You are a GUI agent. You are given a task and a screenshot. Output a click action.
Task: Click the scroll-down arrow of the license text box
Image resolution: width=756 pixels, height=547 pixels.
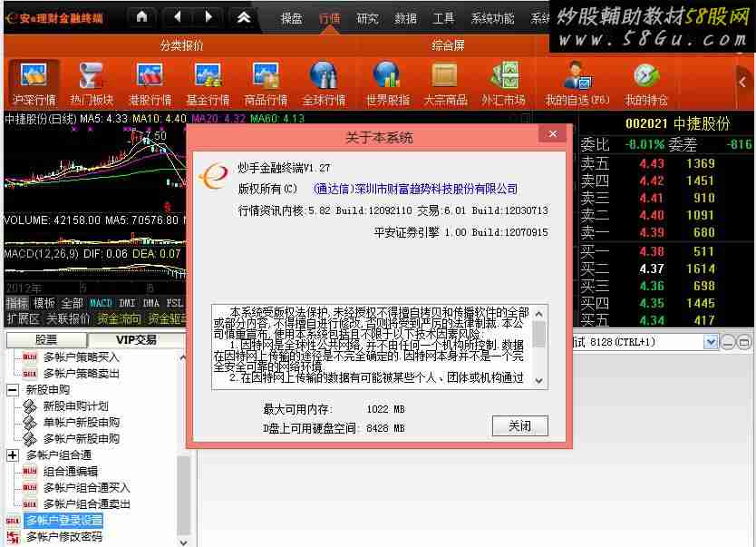tap(539, 381)
